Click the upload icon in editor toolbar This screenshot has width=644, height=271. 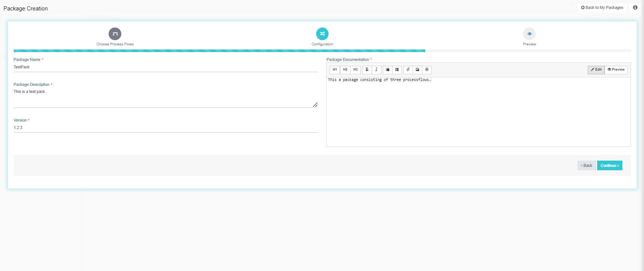pos(427,70)
